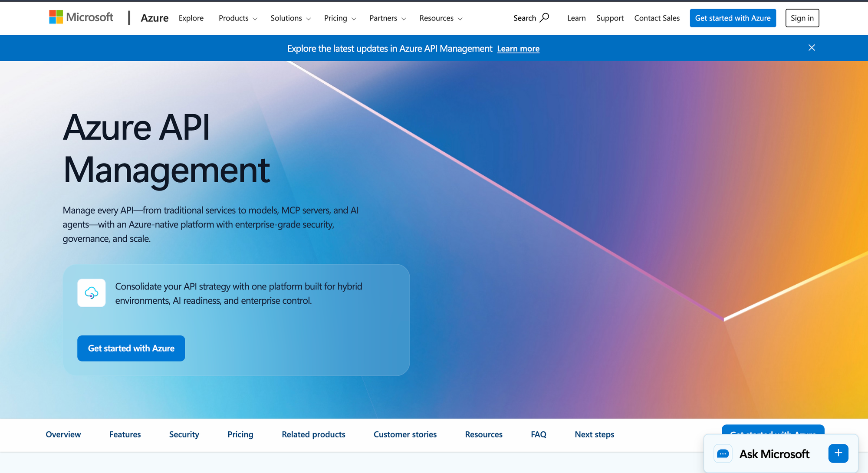Expand the Solutions dropdown menu
The image size is (868, 473).
click(291, 18)
